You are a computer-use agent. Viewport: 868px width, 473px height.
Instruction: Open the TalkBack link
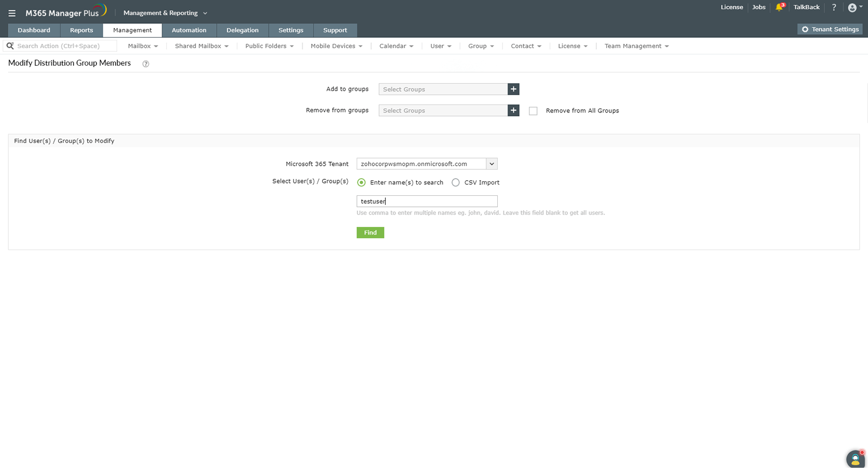coord(806,7)
